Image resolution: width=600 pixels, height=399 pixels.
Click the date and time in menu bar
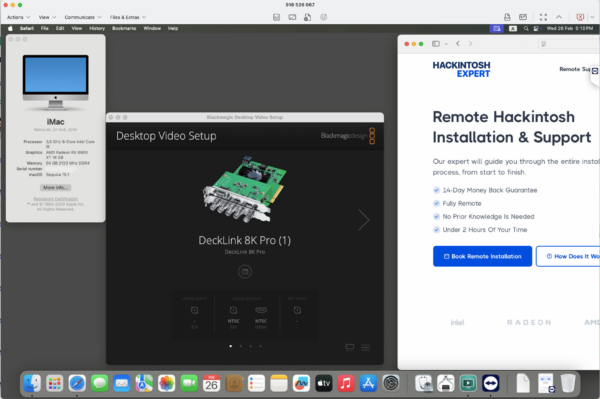570,28
